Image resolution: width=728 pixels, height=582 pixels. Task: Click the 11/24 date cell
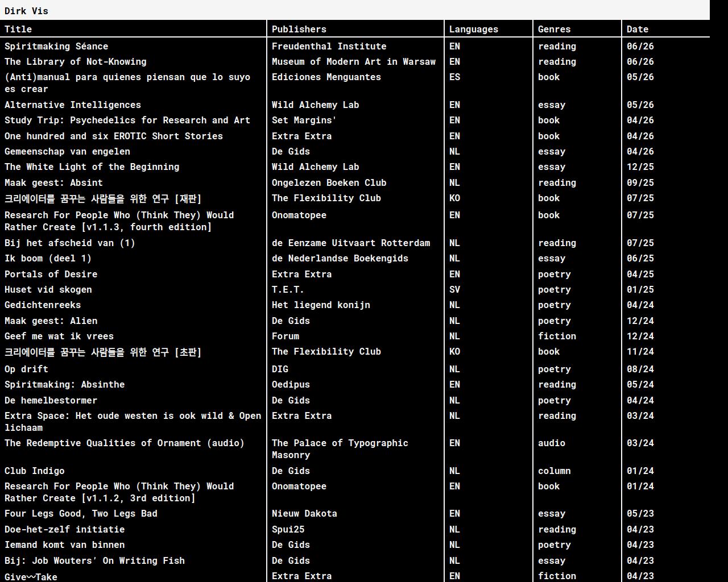[x=640, y=351]
